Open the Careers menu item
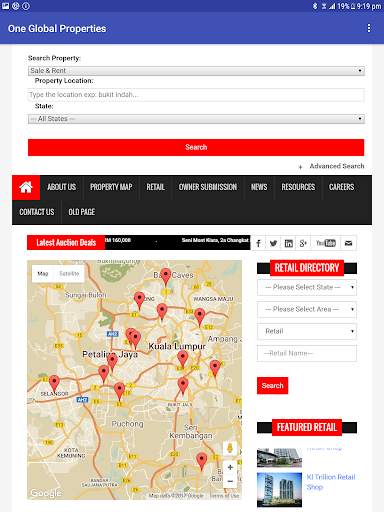The height and width of the screenshot is (512, 384). click(x=342, y=187)
